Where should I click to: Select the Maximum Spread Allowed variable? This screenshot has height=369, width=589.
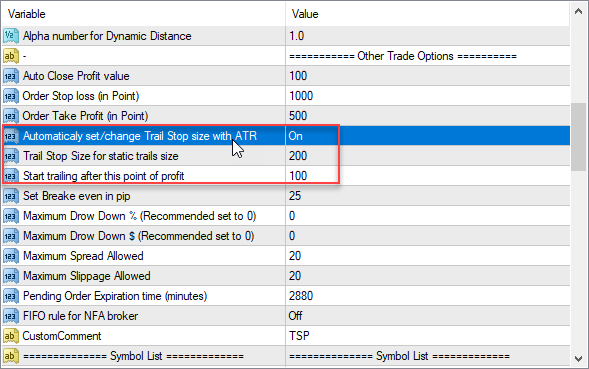point(83,256)
